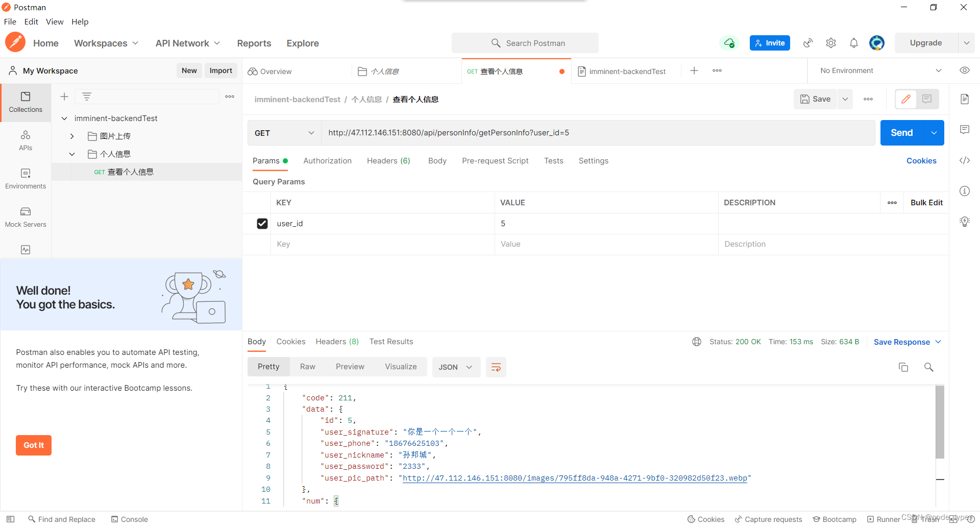
Task: Open the Monitors sidebar icon
Action: click(26, 250)
